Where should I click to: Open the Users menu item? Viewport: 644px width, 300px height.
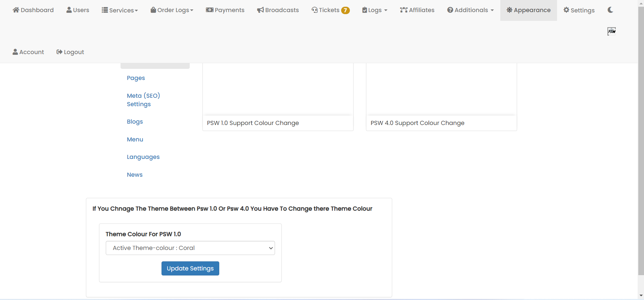point(78,10)
